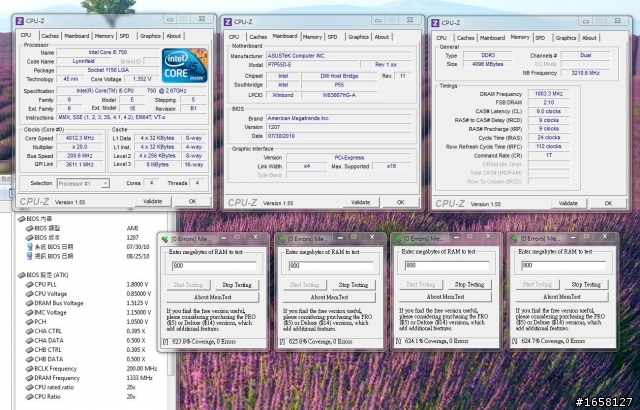Click the Southbridge value P55

tap(339, 85)
